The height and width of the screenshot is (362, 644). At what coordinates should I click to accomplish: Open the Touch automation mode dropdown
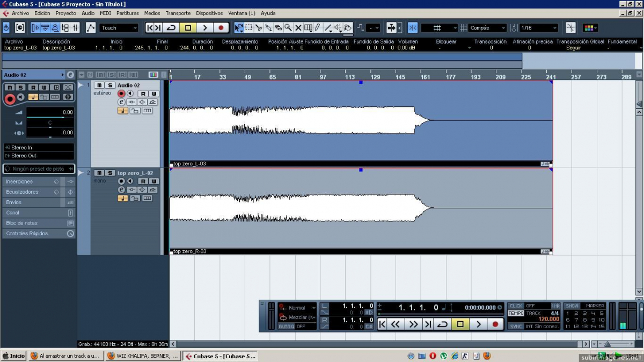(119, 27)
